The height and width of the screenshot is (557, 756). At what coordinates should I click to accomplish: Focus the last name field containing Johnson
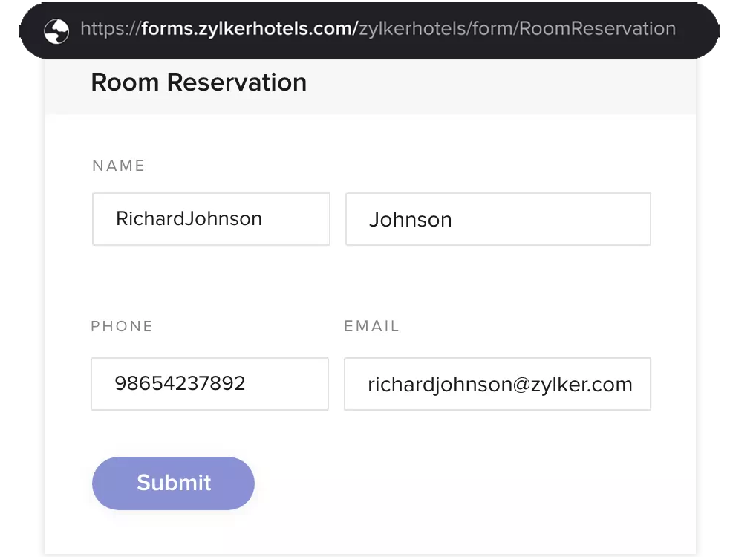tap(498, 219)
